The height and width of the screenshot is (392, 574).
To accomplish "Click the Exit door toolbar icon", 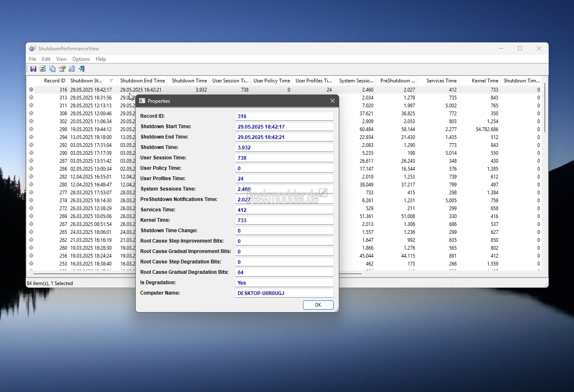I will [x=82, y=69].
